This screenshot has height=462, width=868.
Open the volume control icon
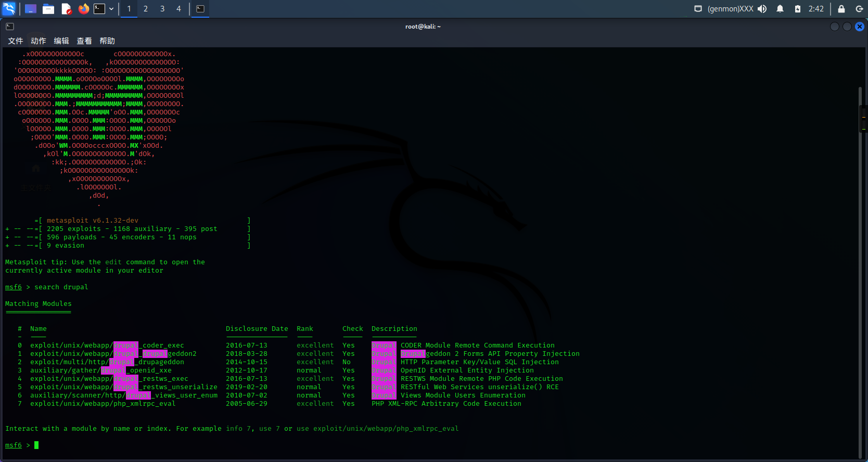(762, 9)
